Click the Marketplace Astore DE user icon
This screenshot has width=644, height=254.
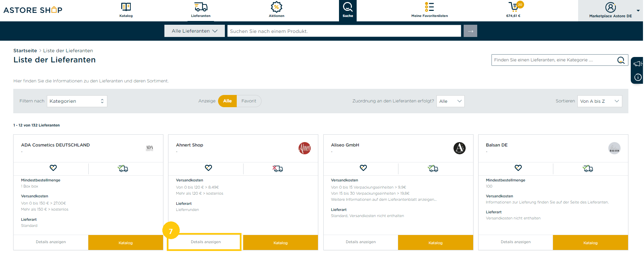[x=610, y=7]
